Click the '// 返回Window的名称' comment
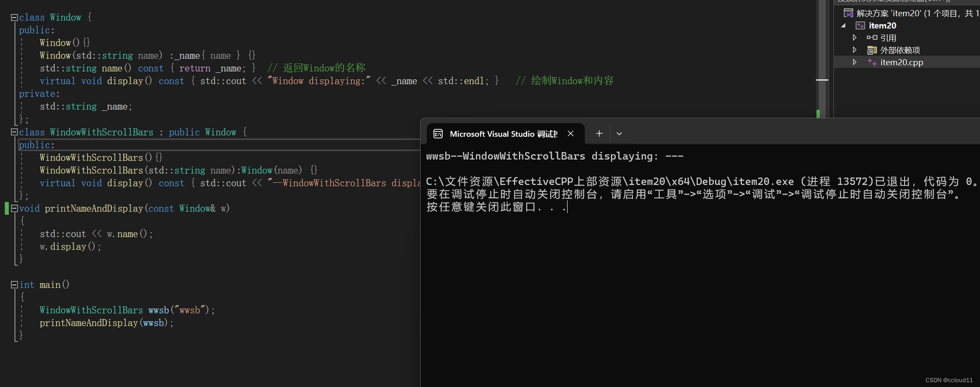980x387 pixels. (316, 68)
